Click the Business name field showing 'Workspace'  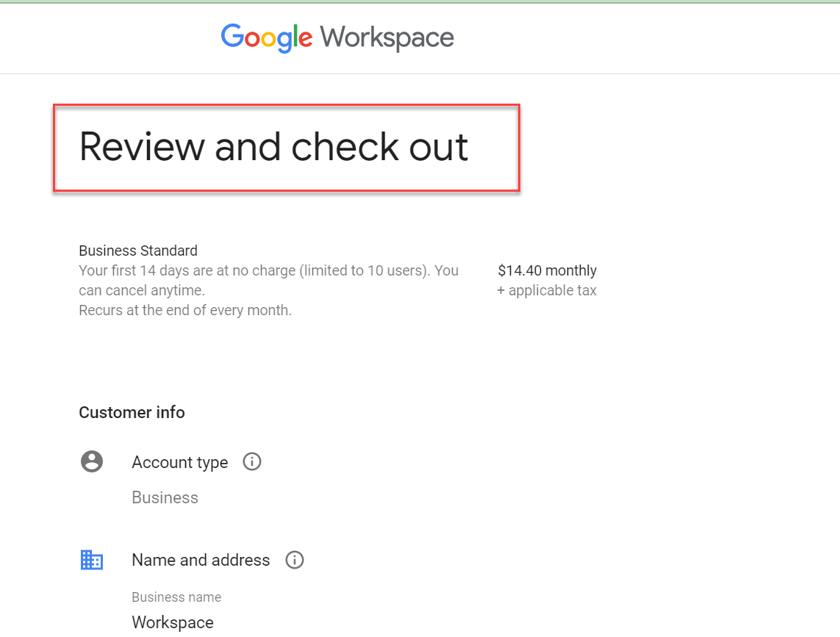coord(173,622)
